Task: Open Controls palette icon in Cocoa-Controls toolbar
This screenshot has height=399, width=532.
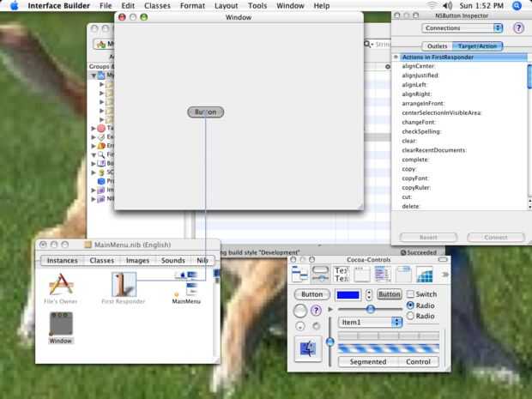Action: pyautogui.click(x=320, y=274)
